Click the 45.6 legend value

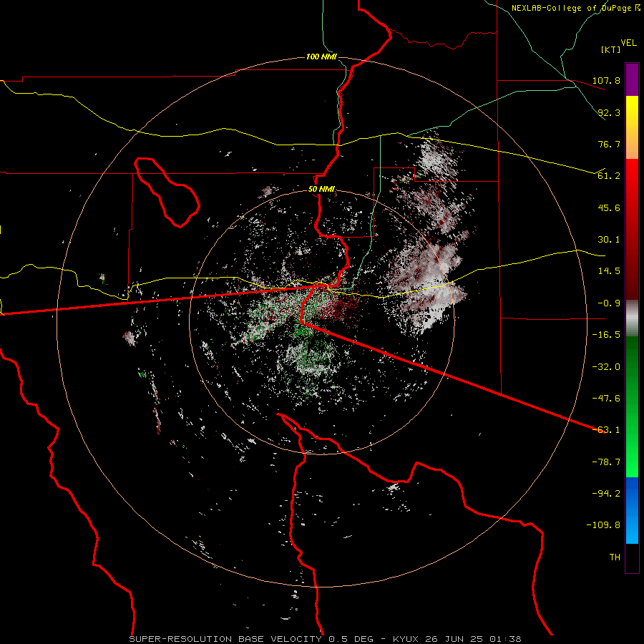click(x=609, y=208)
